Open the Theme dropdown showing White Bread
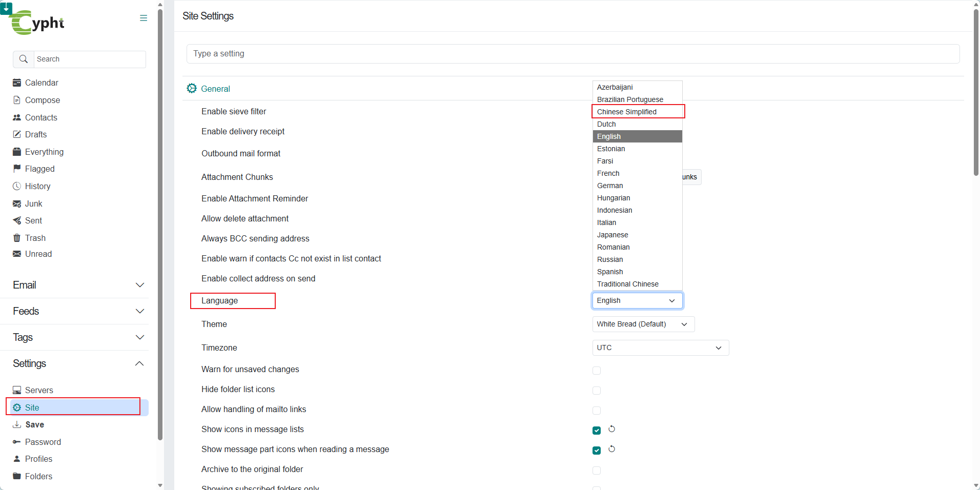Viewport: 980px width, 490px height. click(x=643, y=324)
